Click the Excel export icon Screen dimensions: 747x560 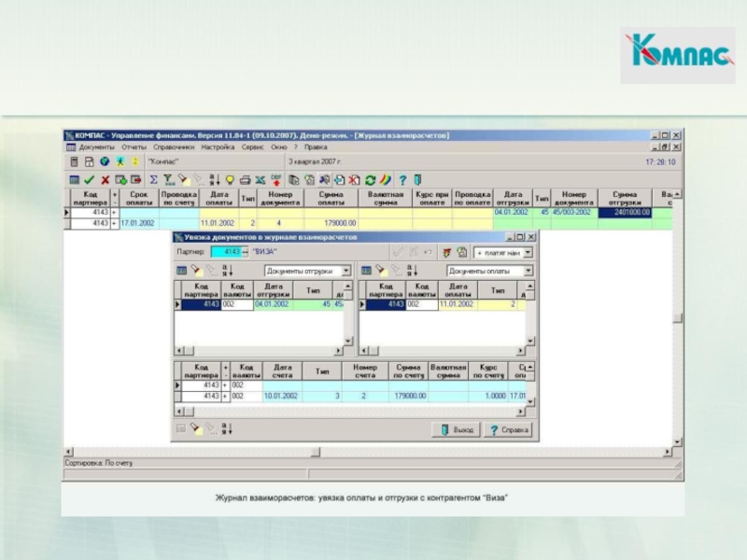(261, 180)
